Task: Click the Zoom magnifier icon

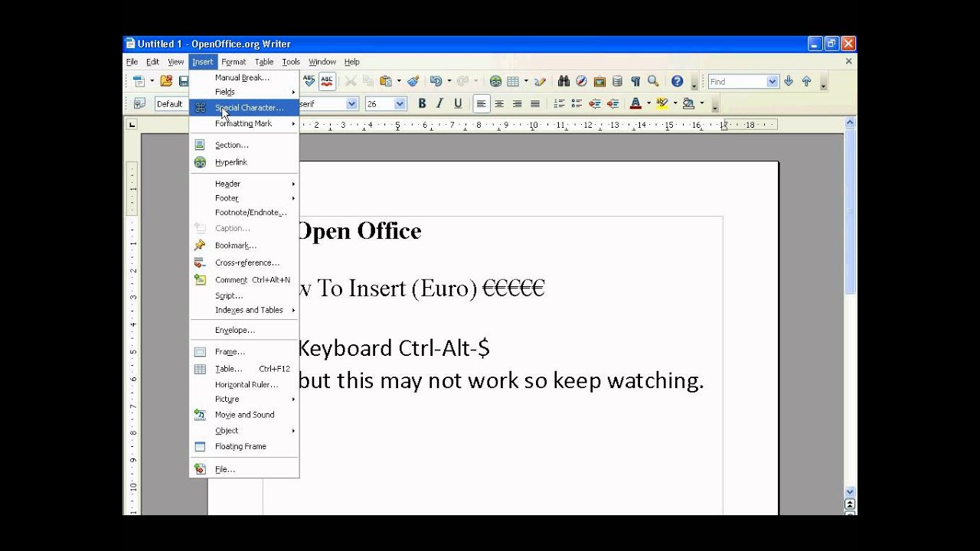Action: click(653, 81)
